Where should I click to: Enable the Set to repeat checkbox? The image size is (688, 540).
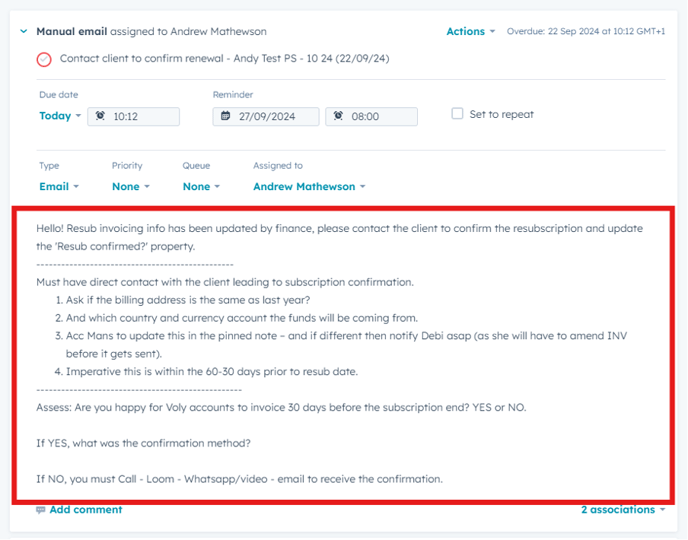pos(457,114)
